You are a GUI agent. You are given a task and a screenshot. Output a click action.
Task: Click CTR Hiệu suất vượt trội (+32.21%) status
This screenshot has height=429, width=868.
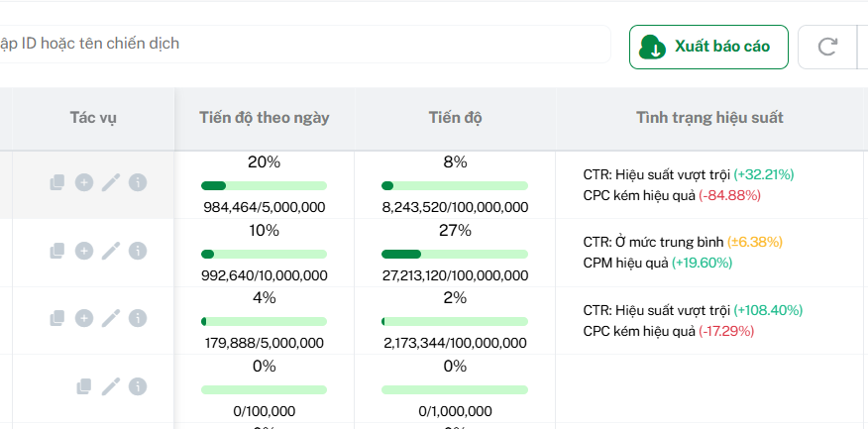(x=689, y=175)
